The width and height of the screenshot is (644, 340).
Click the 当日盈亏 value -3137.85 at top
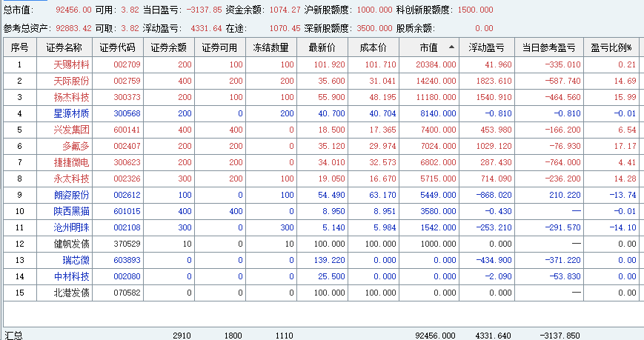(x=204, y=10)
